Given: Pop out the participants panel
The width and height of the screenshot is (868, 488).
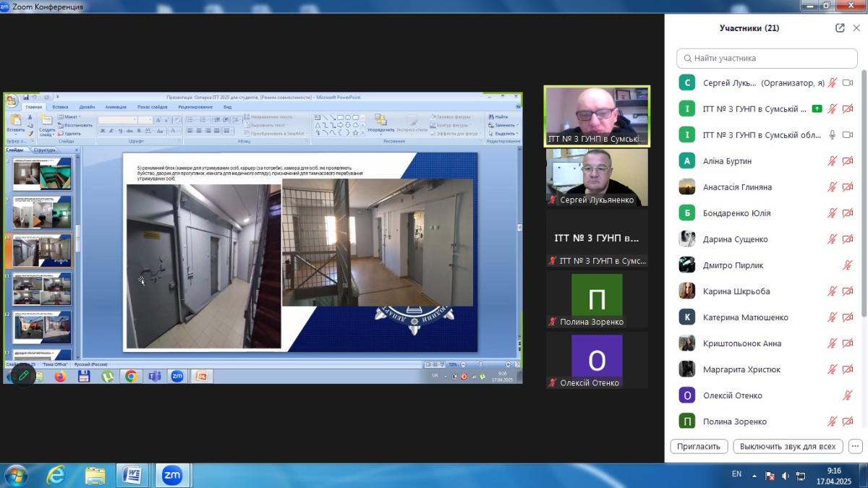Looking at the screenshot, I should (x=840, y=28).
